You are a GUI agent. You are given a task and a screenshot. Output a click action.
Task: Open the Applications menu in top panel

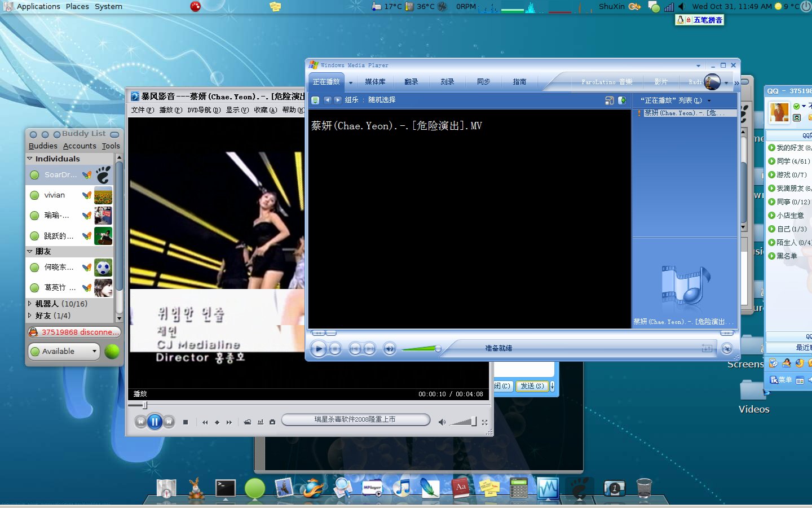38,6
